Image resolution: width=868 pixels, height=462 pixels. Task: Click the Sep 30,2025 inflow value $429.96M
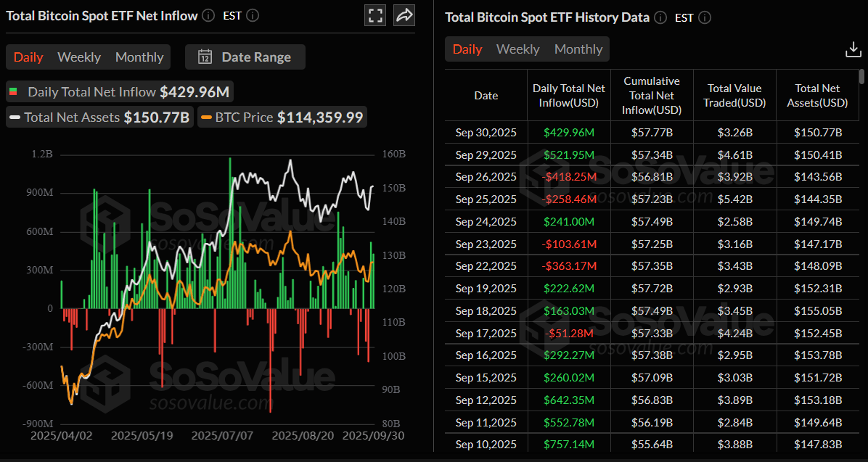568,132
